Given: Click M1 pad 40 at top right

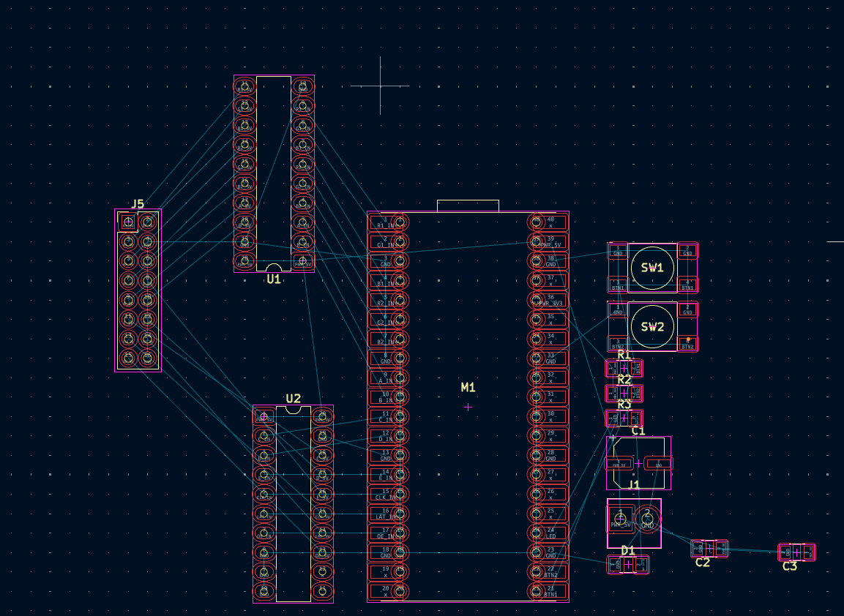Looking at the screenshot, I should coord(550,222).
